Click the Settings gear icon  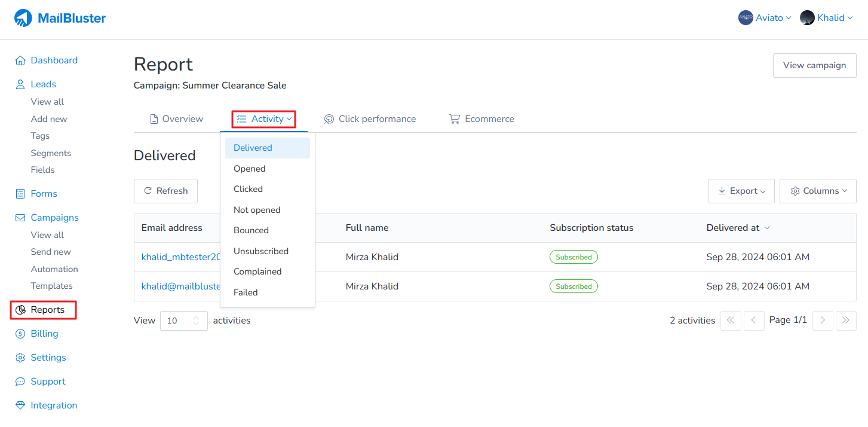point(20,358)
